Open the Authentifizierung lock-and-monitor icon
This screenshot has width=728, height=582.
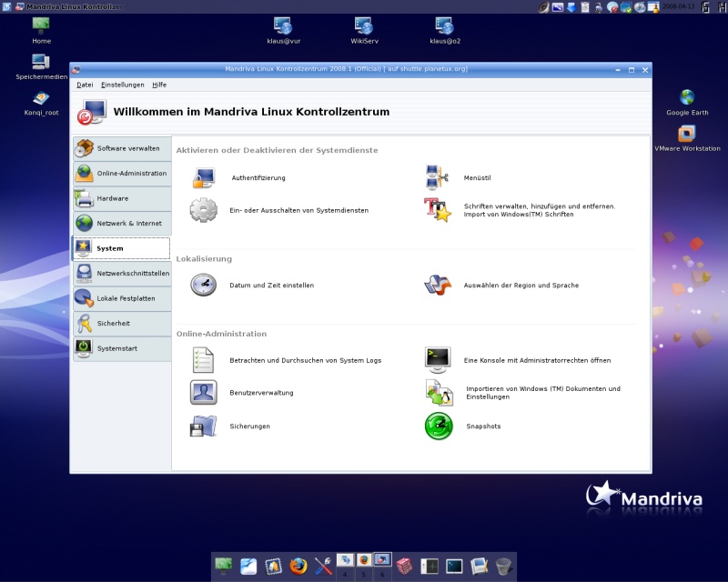pos(204,177)
